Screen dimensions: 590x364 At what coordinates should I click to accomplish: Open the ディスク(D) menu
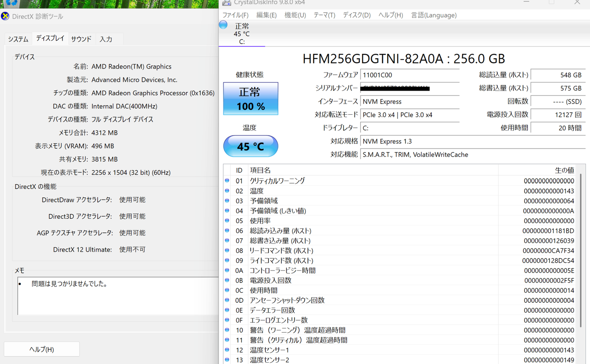(356, 15)
